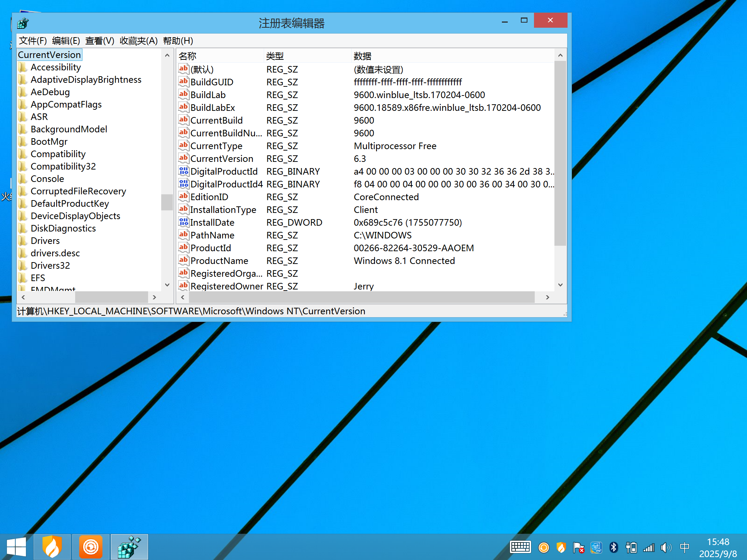This screenshot has width=747, height=560.
Task: Click the Registry Editor taskbar button
Action: pos(129,547)
